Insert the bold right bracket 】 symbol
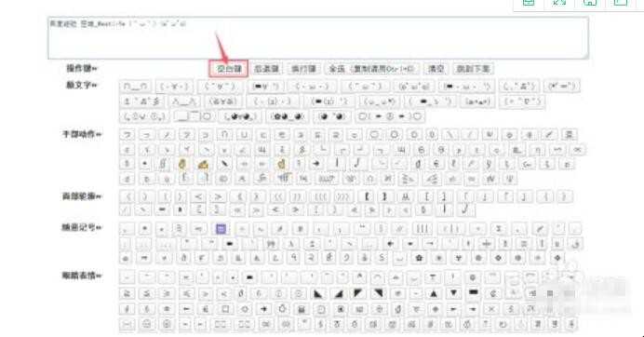Viewport: 644px width, 337px height. 385,196
